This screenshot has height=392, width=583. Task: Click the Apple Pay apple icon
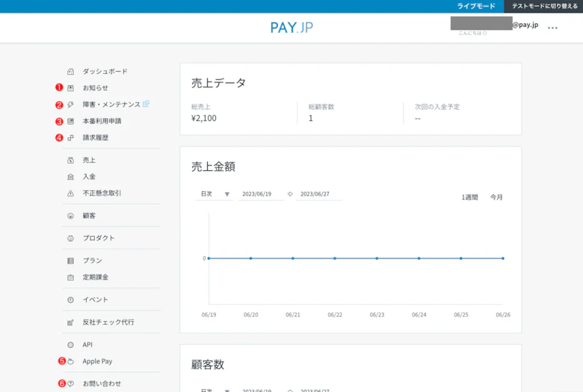point(70,361)
